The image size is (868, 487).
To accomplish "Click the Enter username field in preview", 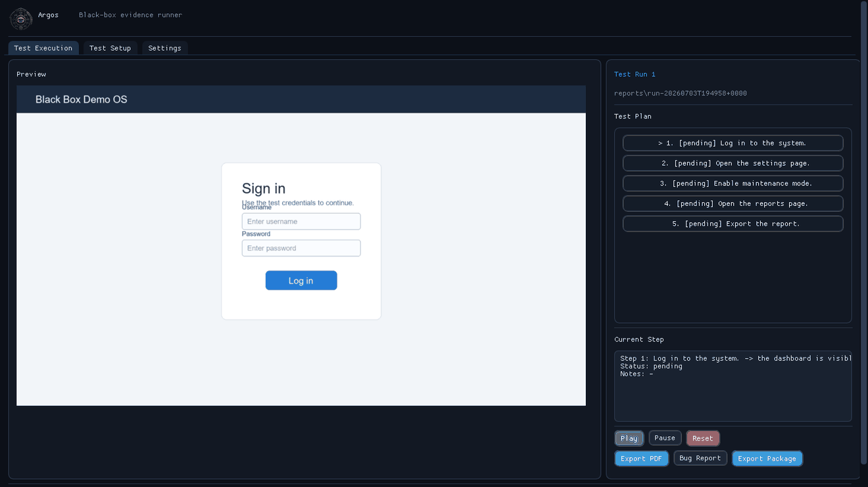I will tap(301, 222).
